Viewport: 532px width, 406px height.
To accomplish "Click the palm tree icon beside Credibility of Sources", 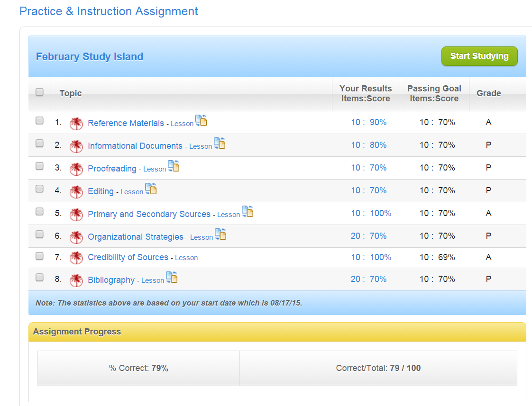I will (76, 258).
